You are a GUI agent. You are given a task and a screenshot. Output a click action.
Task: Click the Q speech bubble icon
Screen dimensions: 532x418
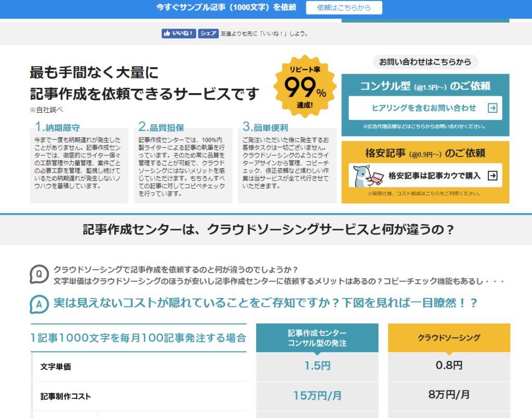pyautogui.click(x=39, y=275)
